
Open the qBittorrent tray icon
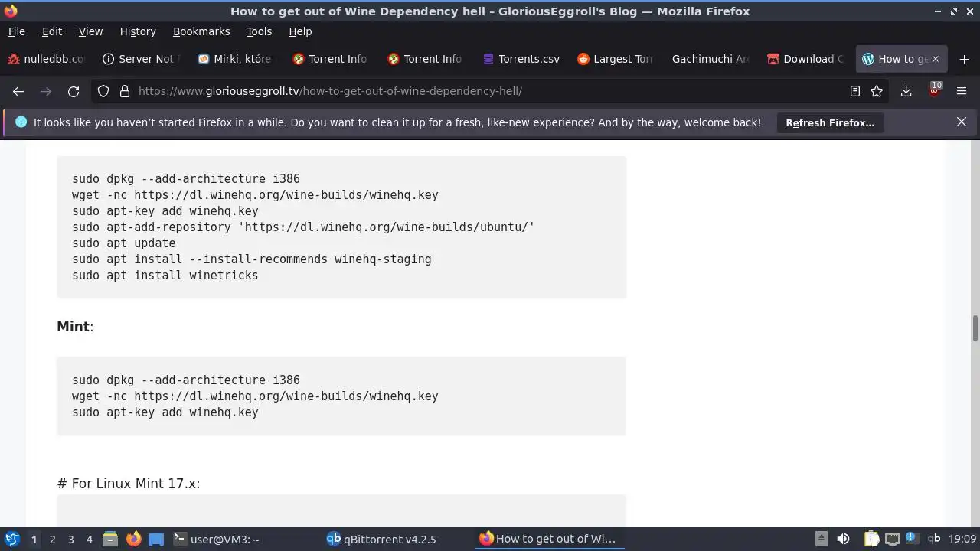934,539
